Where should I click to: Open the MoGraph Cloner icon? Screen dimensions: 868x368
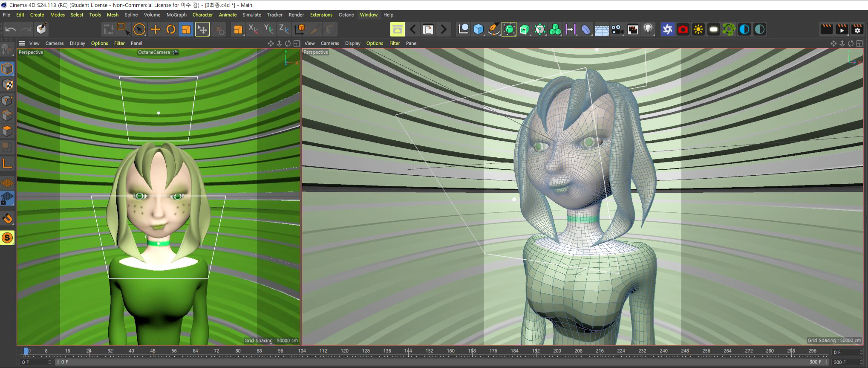click(540, 29)
